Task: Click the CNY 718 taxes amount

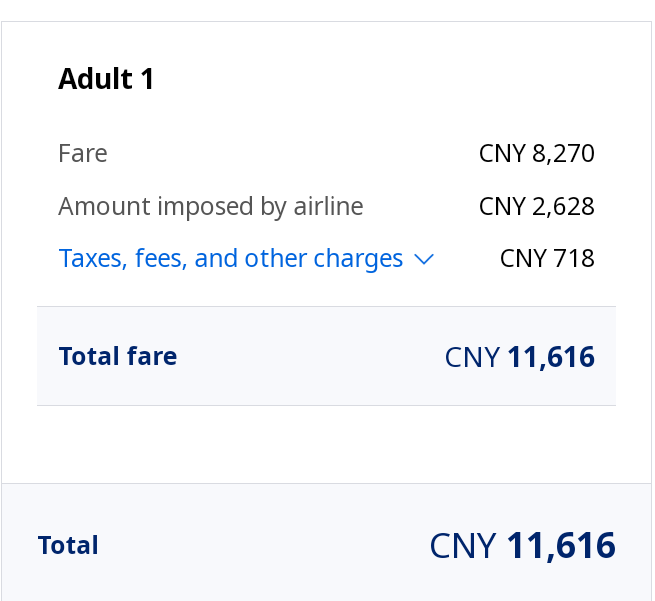Action: pos(547,259)
